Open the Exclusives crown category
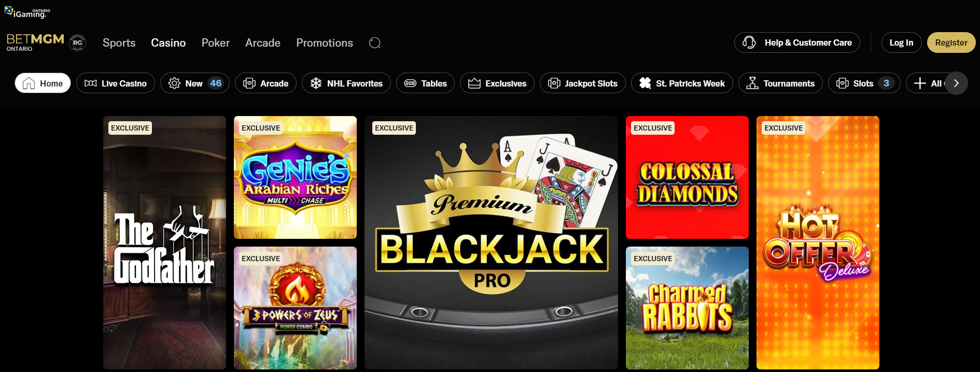This screenshot has height=372, width=980. click(x=497, y=83)
